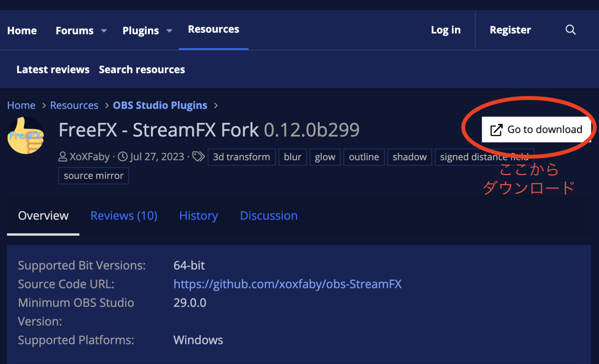The width and height of the screenshot is (599, 364).
Task: Switch to the Reviews (10) tab
Action: (x=124, y=216)
